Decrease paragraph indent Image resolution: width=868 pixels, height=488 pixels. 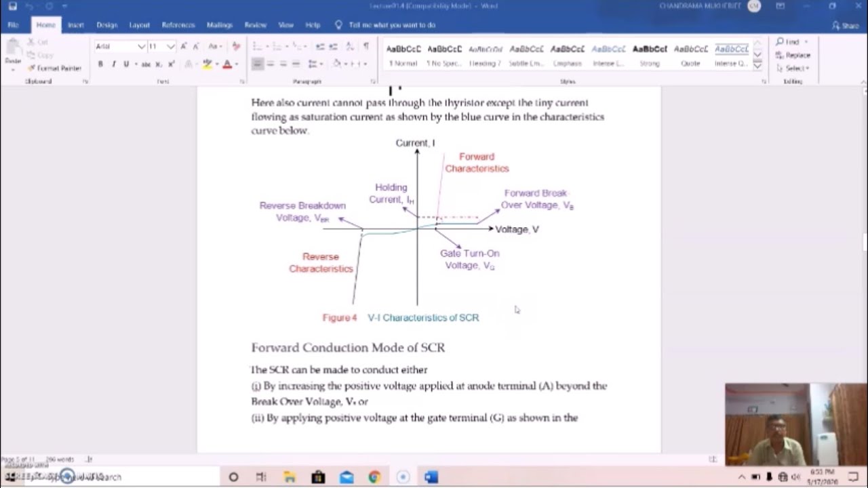click(319, 46)
